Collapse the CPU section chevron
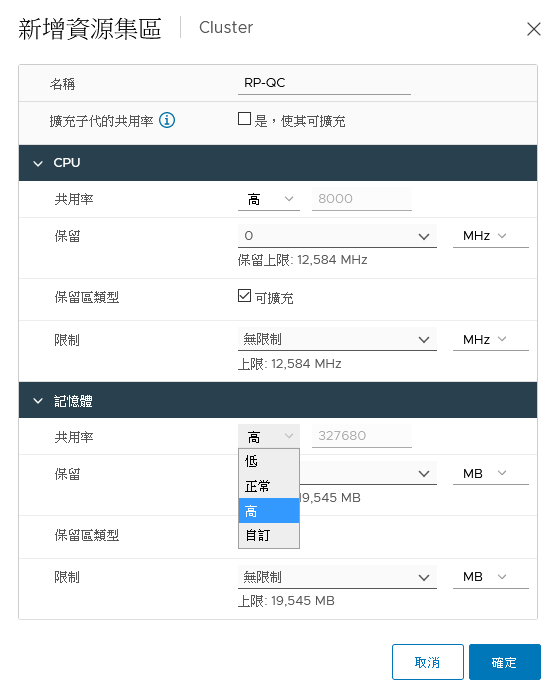 [x=38, y=163]
